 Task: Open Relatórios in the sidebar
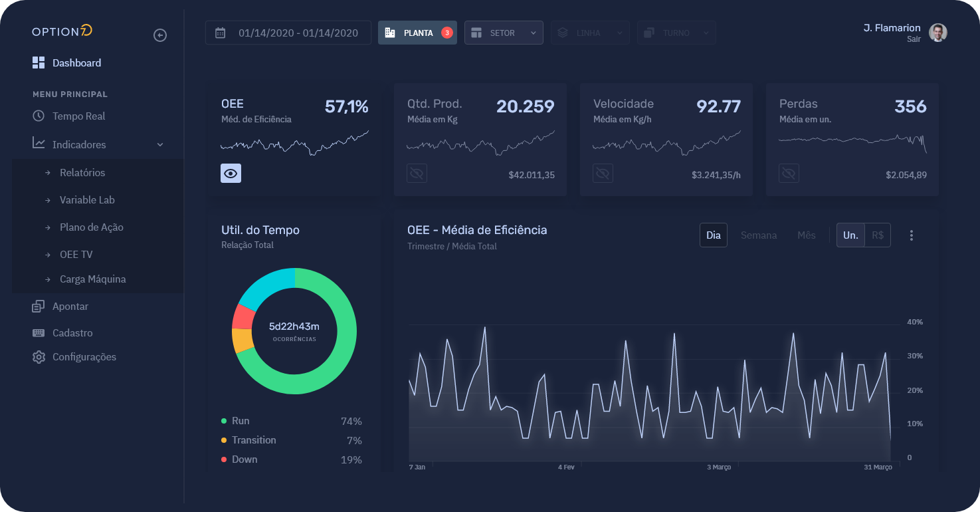click(82, 173)
